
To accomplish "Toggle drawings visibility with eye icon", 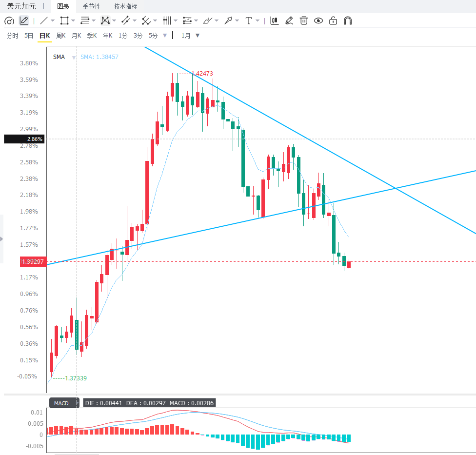I will (318, 20).
